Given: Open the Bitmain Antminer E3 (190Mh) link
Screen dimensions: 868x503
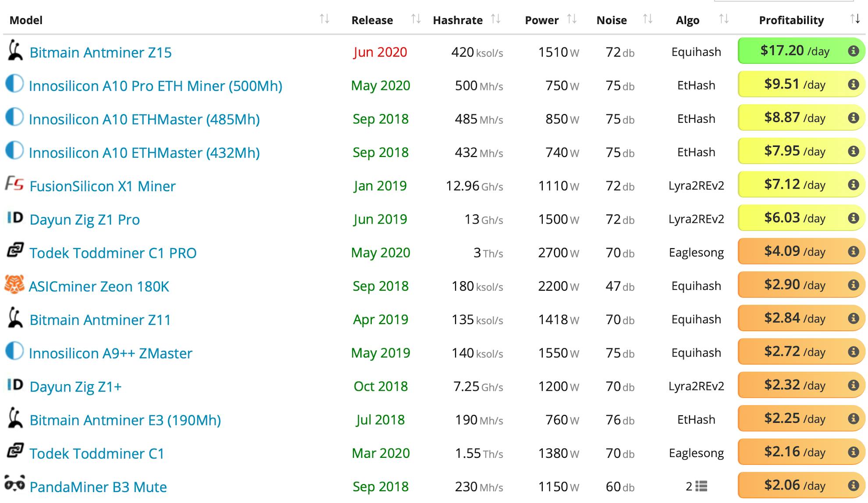Looking at the screenshot, I should [125, 420].
